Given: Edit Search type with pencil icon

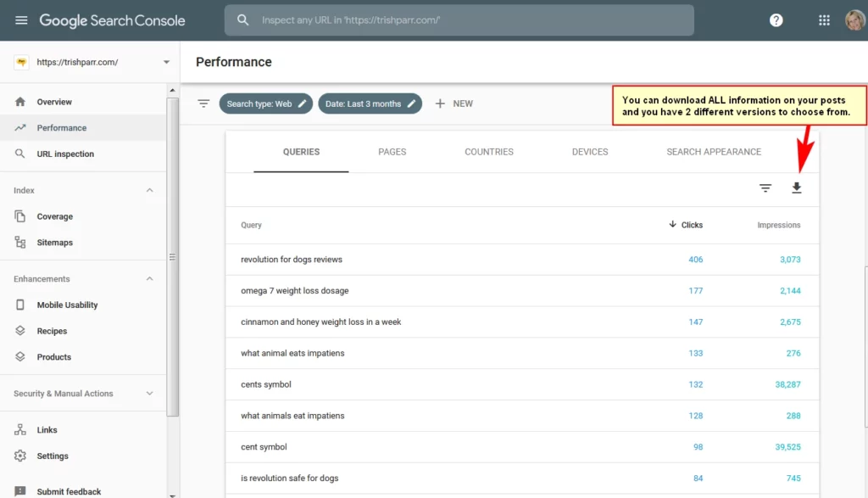Looking at the screenshot, I should pyautogui.click(x=303, y=104).
